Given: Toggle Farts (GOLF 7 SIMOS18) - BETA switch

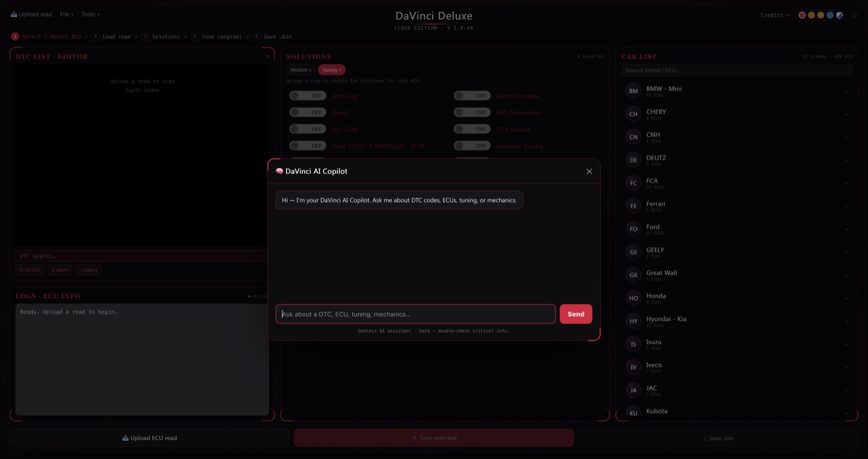Looking at the screenshot, I should click(x=307, y=146).
